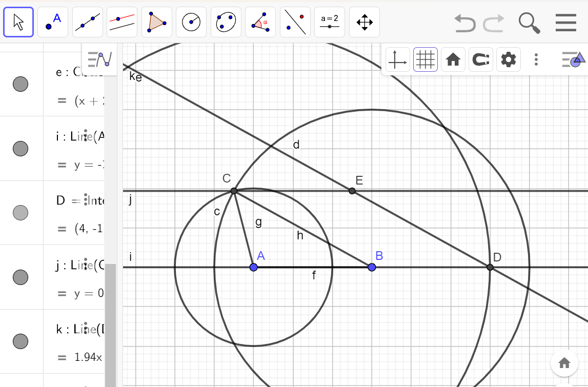588x387 pixels.
Task: Toggle point capturing magnet icon
Action: click(x=481, y=59)
